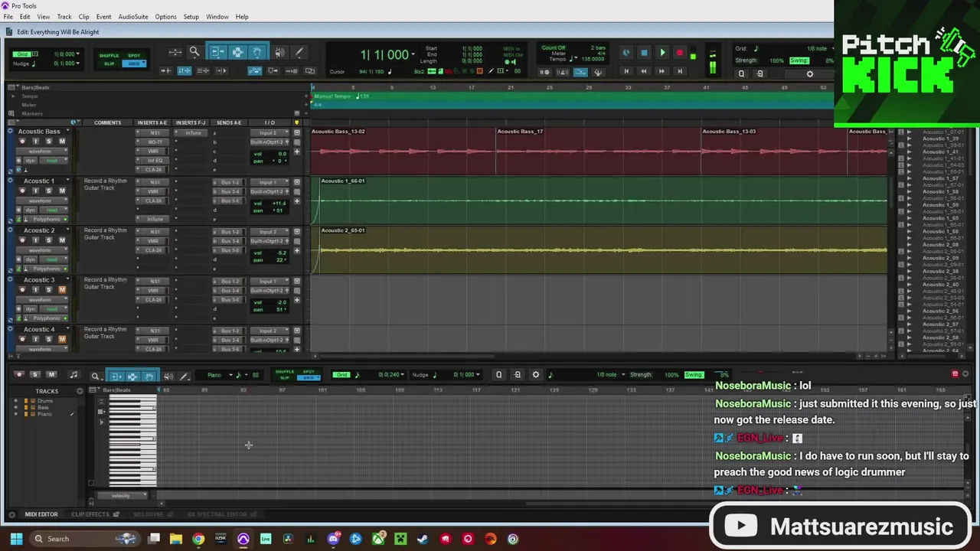
Task: Click the Rewind transport button
Action: point(644,71)
